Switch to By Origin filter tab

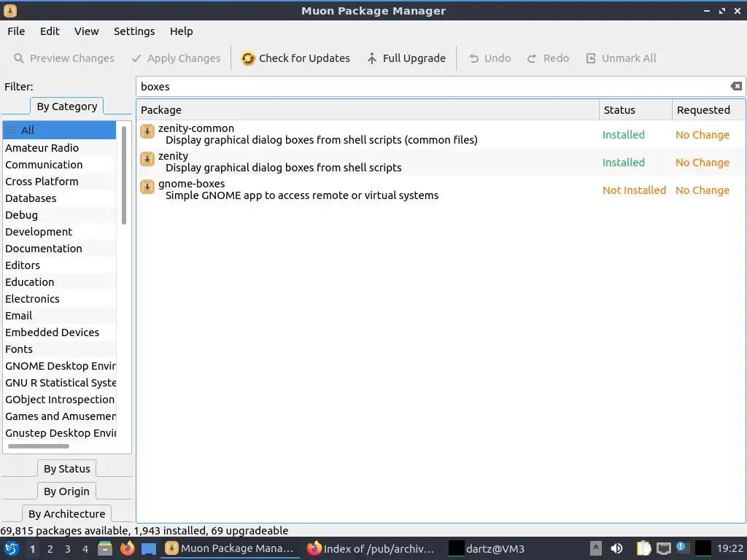(66, 491)
